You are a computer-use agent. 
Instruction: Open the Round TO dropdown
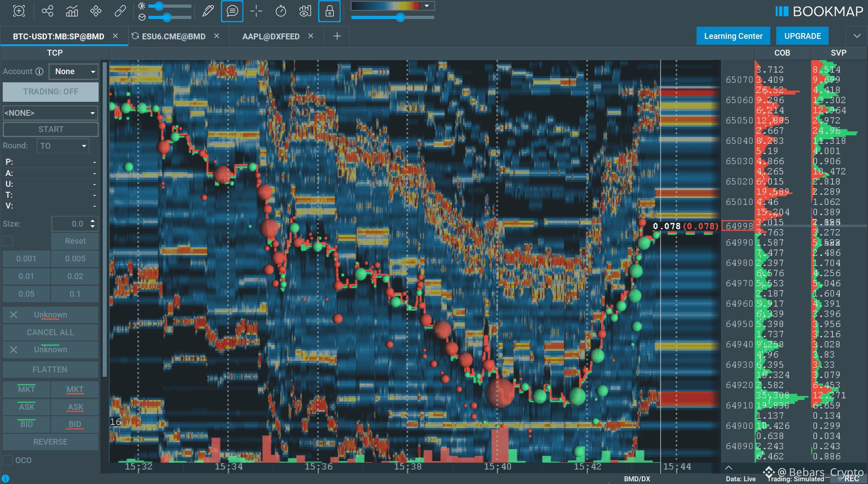pyautogui.click(x=63, y=146)
